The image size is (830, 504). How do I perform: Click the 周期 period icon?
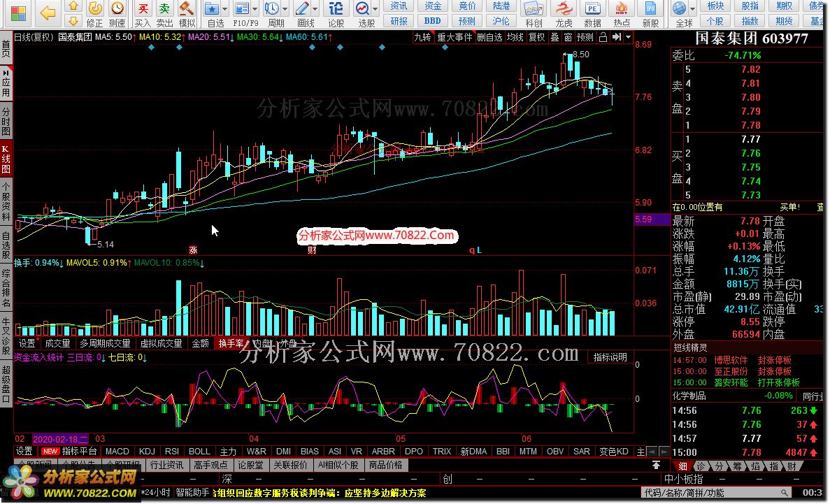(271, 8)
